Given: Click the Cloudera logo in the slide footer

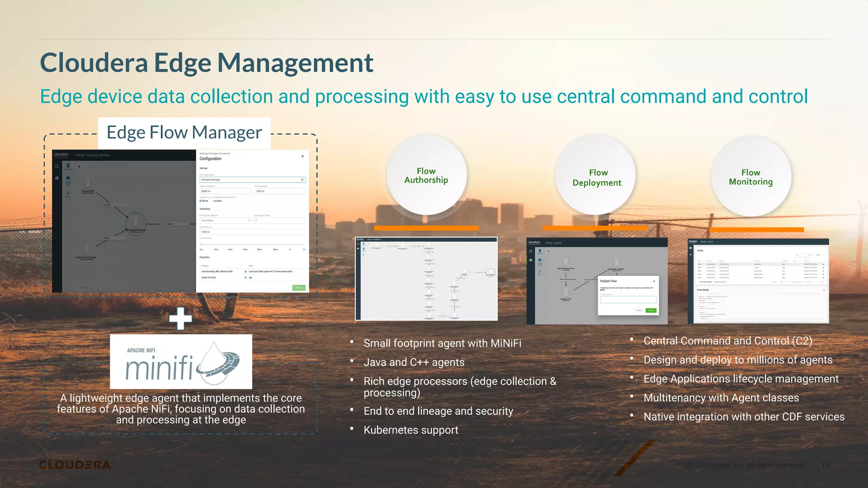Looking at the screenshot, I should (x=75, y=465).
